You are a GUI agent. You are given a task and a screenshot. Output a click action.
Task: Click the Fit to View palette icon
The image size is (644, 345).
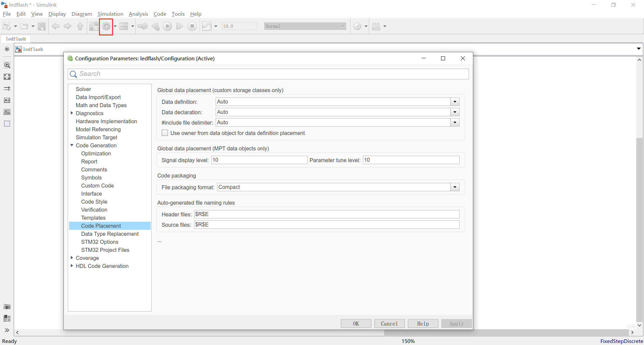[x=7, y=77]
